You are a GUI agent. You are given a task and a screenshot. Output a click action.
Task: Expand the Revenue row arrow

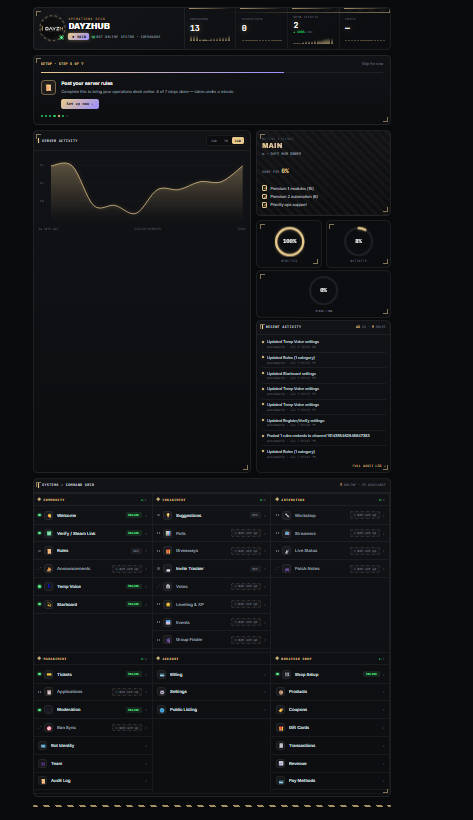pyautogui.click(x=384, y=764)
